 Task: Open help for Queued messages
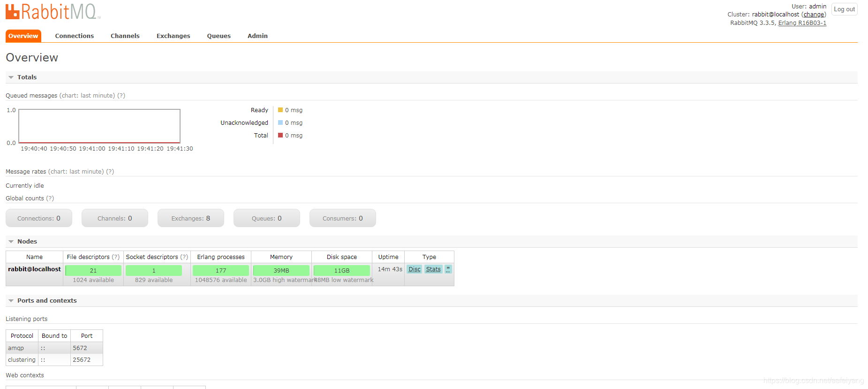[121, 96]
